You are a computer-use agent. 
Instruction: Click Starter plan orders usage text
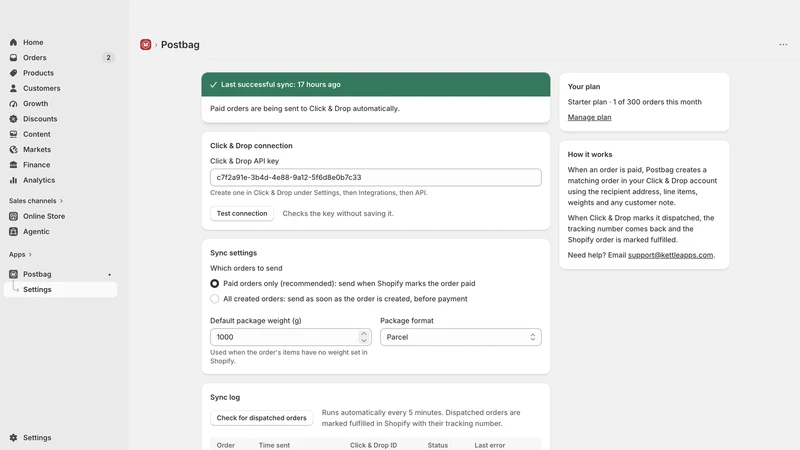pyautogui.click(x=635, y=102)
